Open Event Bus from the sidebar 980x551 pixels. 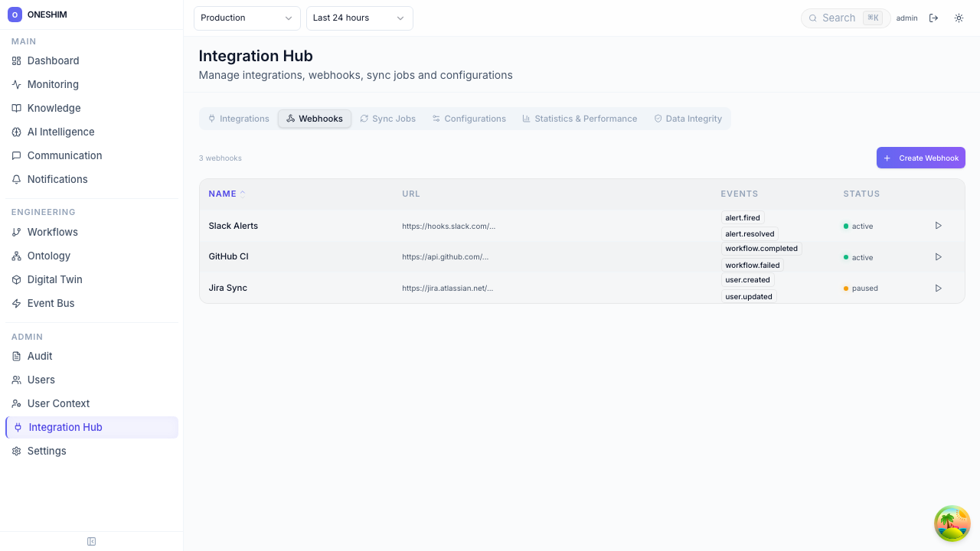(x=51, y=303)
